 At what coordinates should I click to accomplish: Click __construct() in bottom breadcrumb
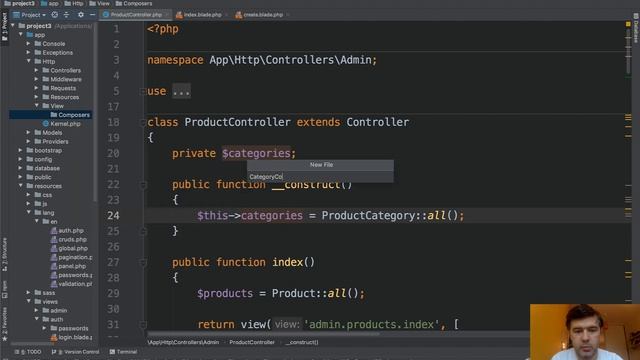pyautogui.click(x=302, y=342)
